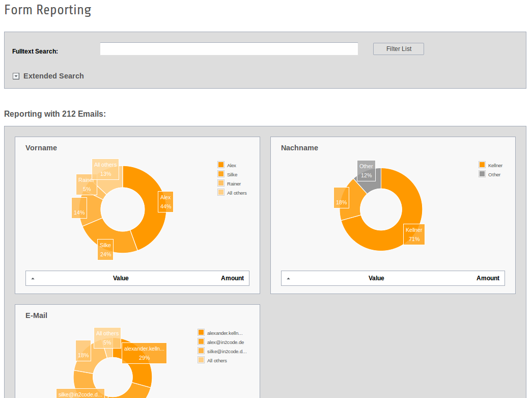Toggle the All others legend swatch in Vorname
The height and width of the screenshot is (398, 532).
pos(221,192)
